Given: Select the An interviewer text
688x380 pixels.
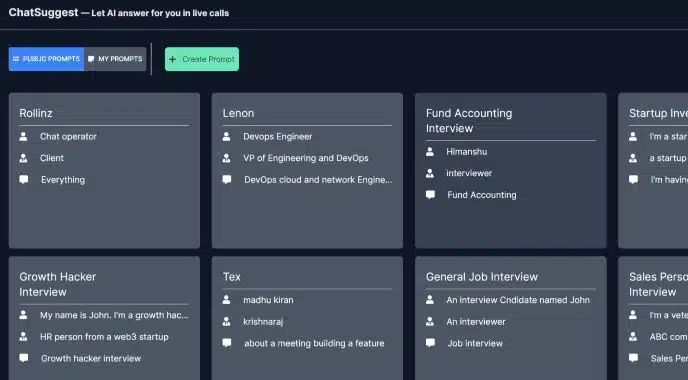Looking at the screenshot, I should click(476, 322).
